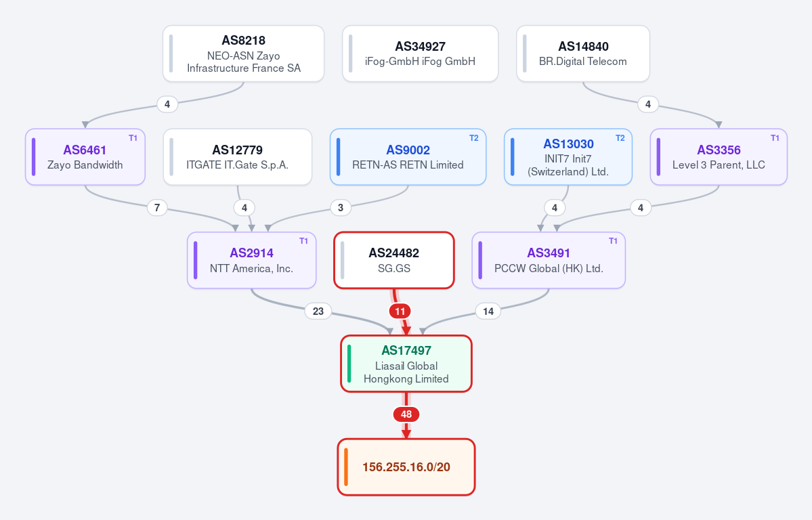
Task: Select the AS9002 RETN Limited node
Action: (408, 157)
